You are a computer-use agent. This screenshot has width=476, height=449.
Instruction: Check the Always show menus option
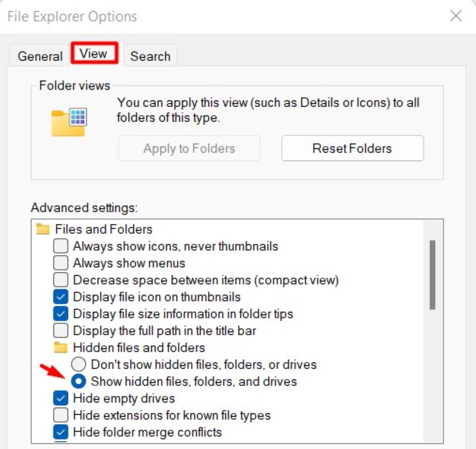pos(61,263)
